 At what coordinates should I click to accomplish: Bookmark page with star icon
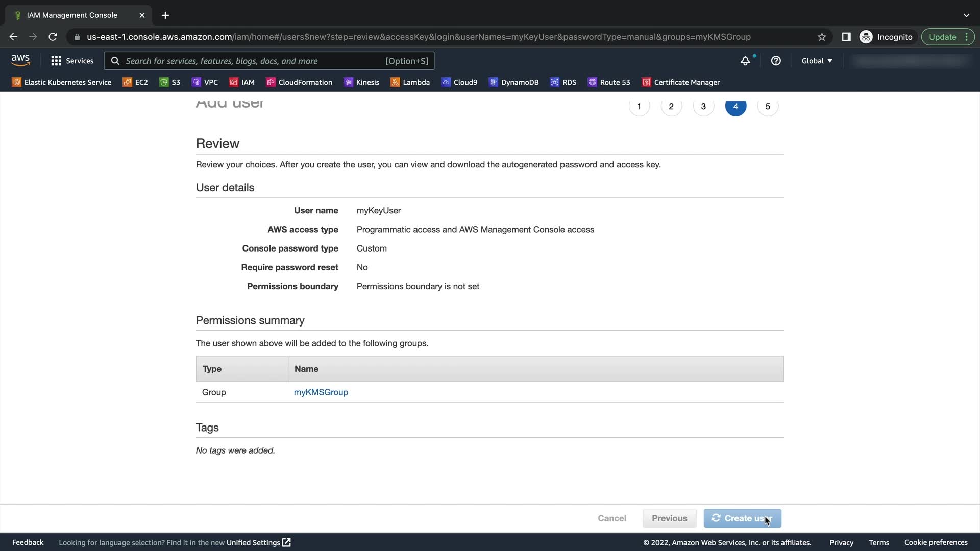[x=822, y=37]
